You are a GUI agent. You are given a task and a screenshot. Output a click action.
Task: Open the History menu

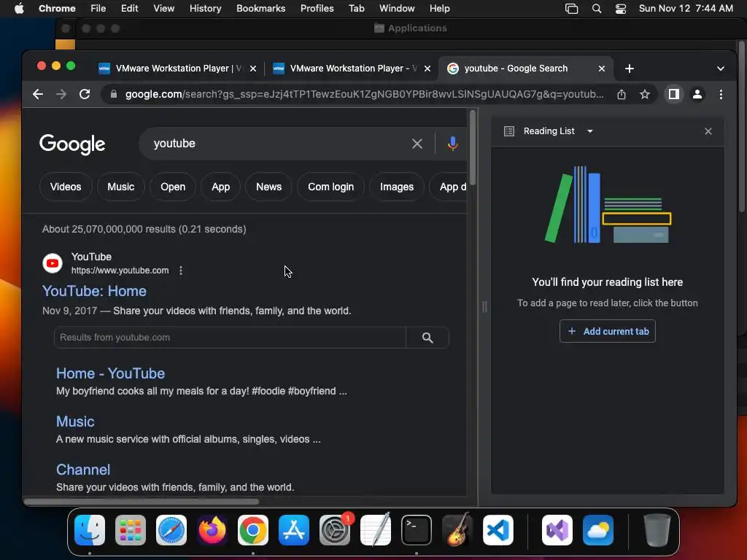pos(205,9)
